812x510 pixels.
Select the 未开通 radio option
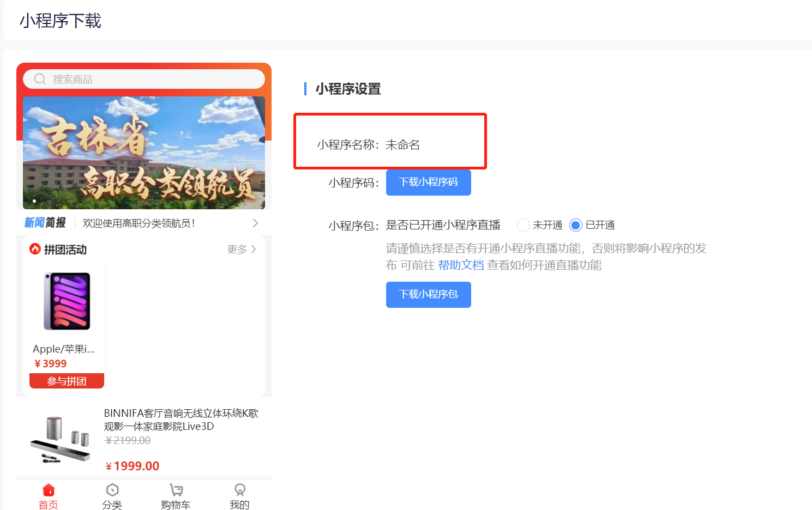(523, 225)
